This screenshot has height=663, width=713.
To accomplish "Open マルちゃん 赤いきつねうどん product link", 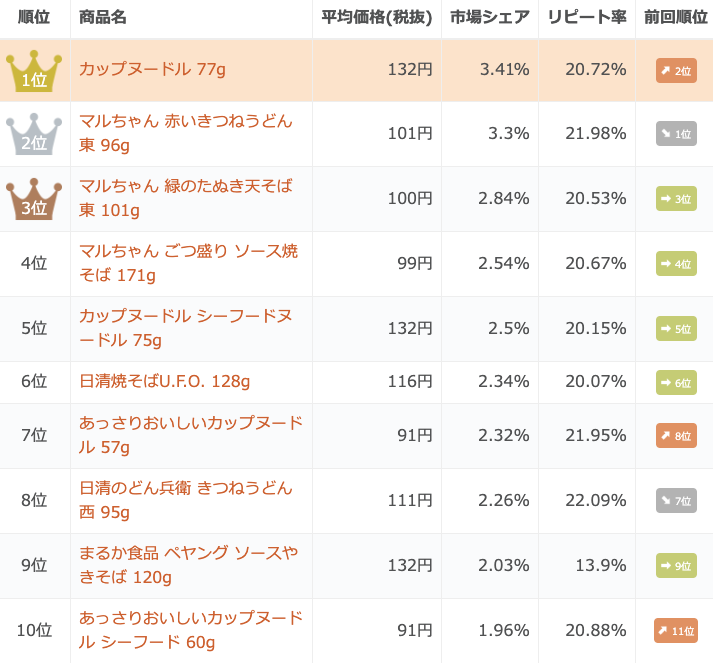I will point(186,133).
